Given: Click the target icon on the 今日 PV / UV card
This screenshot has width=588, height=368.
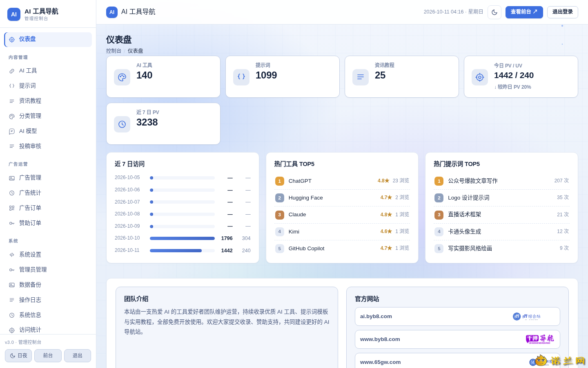Looking at the screenshot, I should 480,77.
